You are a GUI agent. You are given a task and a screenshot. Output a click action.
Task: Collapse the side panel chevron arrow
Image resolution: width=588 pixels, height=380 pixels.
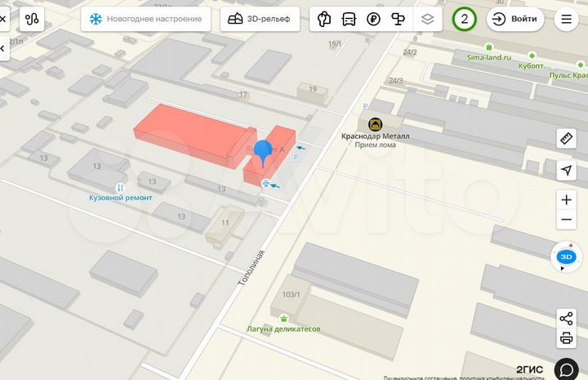(3, 48)
